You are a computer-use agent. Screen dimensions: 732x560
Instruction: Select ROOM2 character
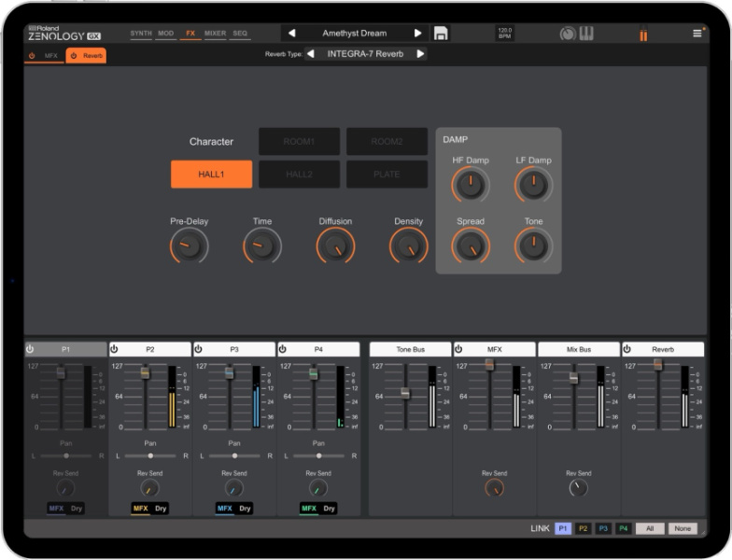387,142
